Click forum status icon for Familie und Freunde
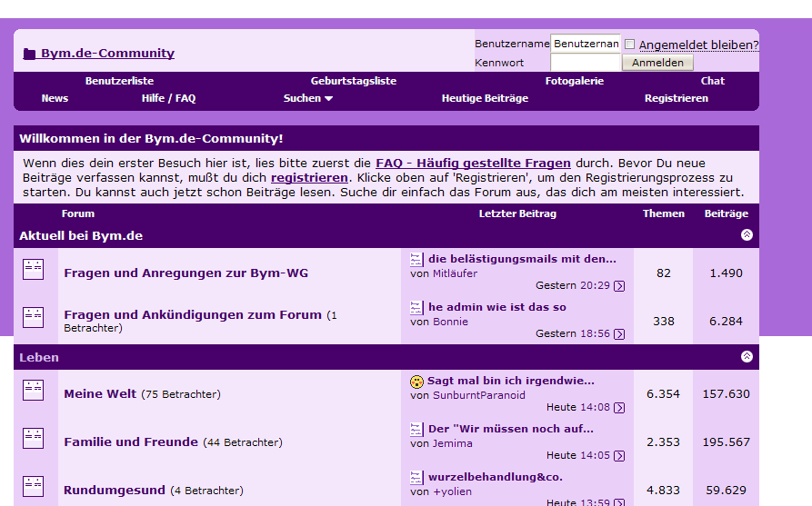Image resolution: width=812 pixels, height=506 pixels. 33,438
